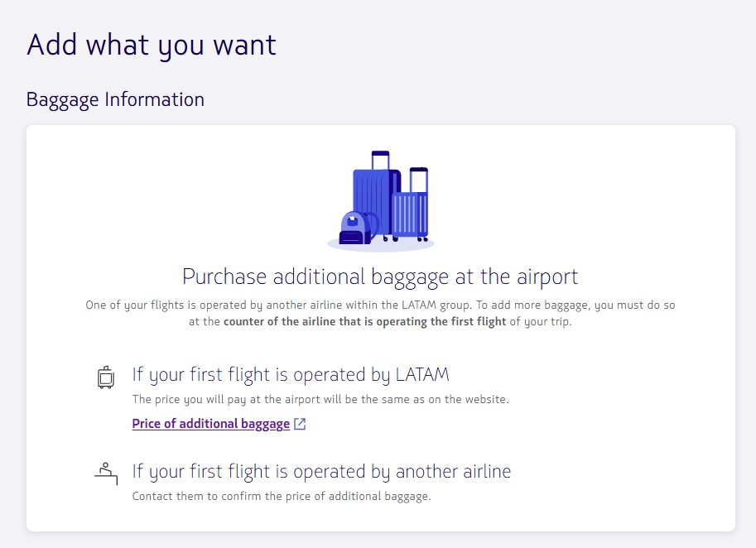The width and height of the screenshot is (756, 548).
Task: Click 'Purchase additional baggage at the airport' heading
Action: click(x=380, y=277)
